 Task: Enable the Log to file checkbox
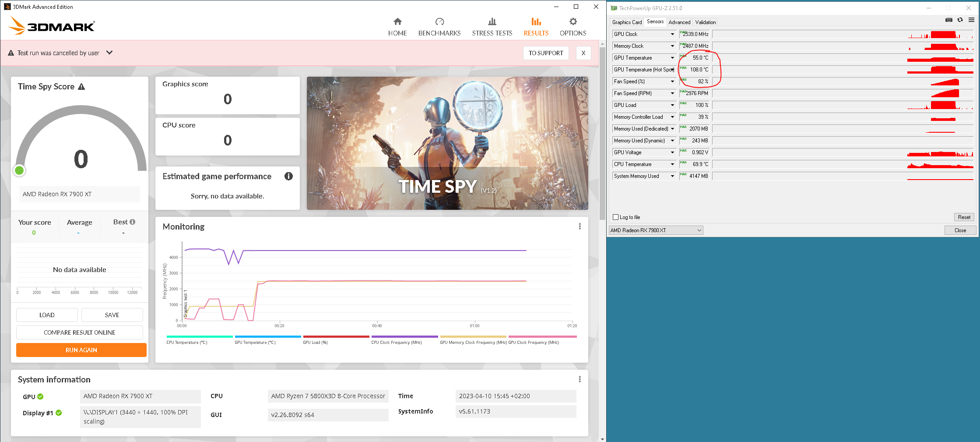(x=616, y=217)
